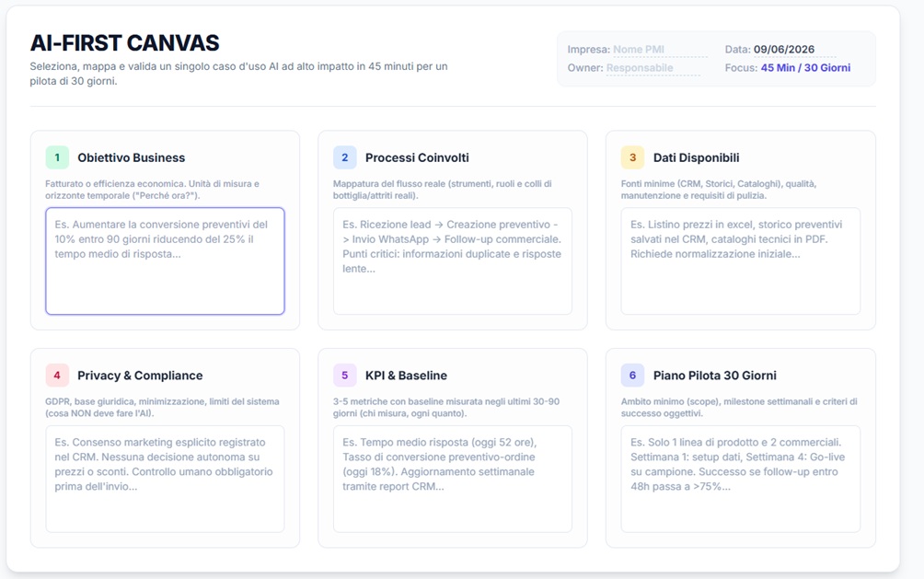Image resolution: width=924 pixels, height=579 pixels.
Task: Click the Obiettivo Business text area
Action: tap(165, 261)
